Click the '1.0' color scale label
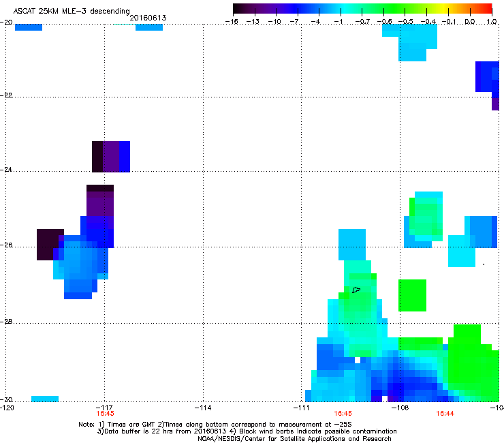 pos(492,22)
